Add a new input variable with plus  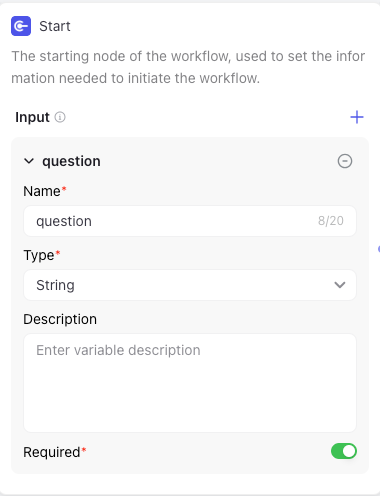357,117
